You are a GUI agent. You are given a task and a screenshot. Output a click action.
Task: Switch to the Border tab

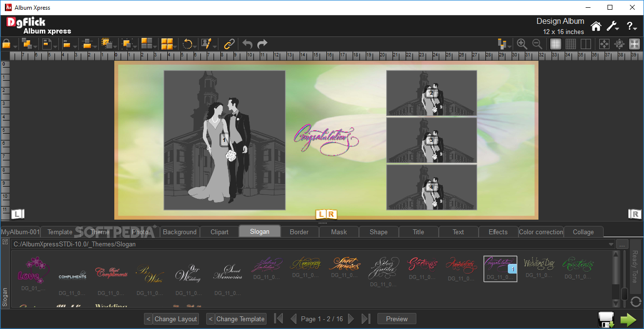tap(299, 232)
